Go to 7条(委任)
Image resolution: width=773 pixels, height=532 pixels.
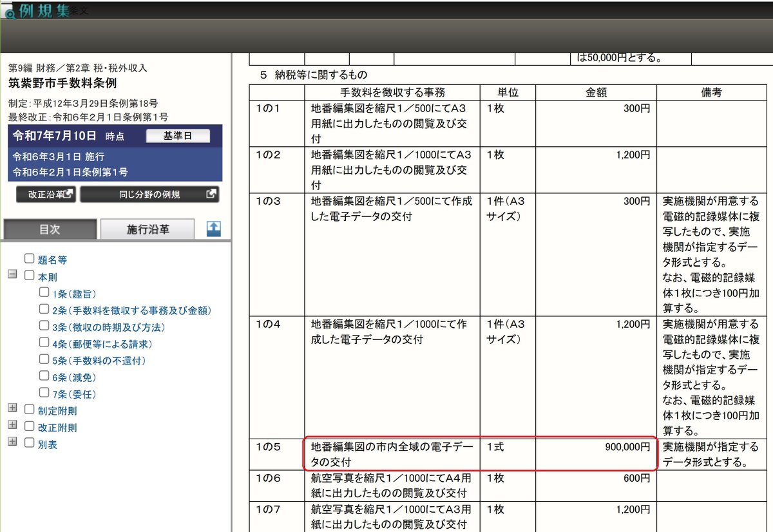[75, 395]
